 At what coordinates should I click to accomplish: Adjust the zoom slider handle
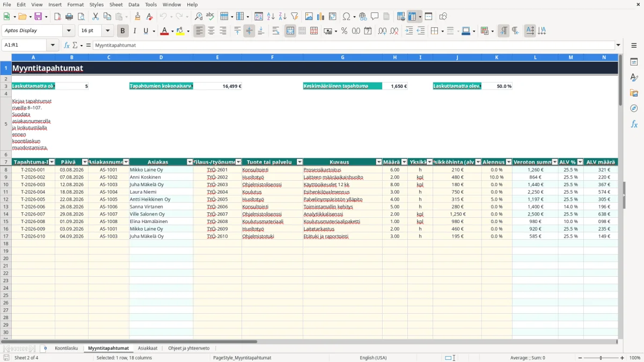(x=601, y=358)
